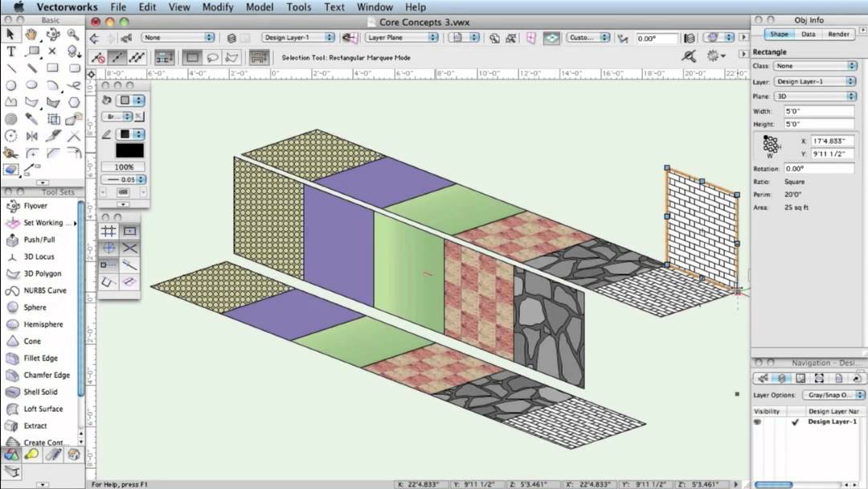Select the Oval tool
This screenshot has width=868, height=489.
tap(31, 85)
